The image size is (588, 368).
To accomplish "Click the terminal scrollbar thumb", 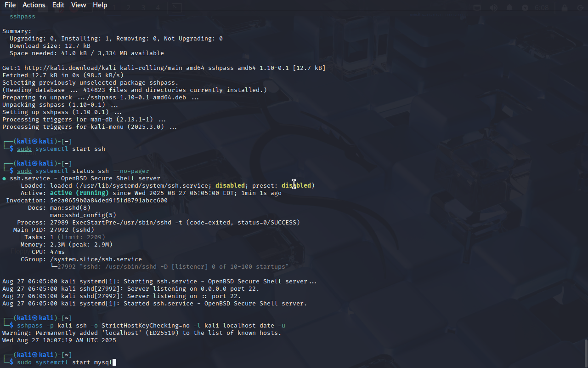I will click(586, 353).
